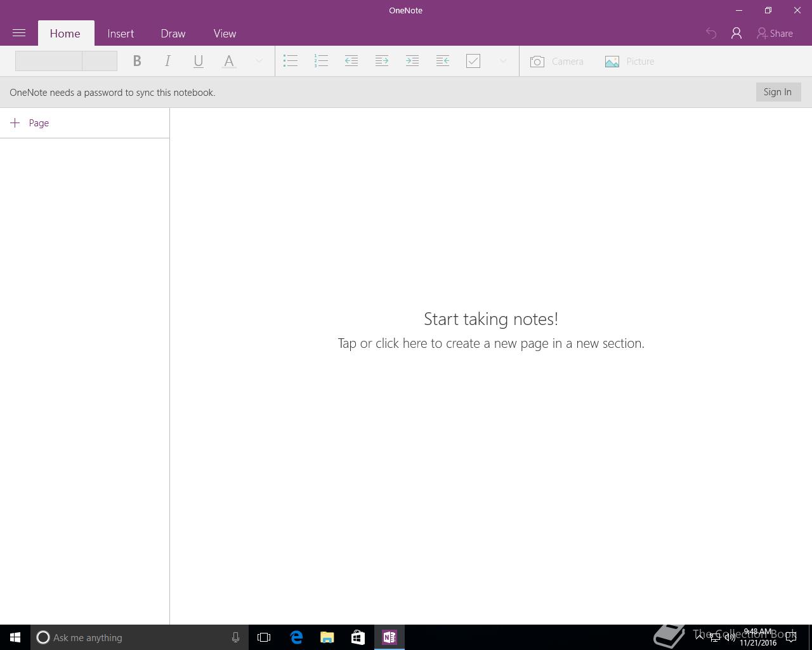Show hidden system tray icons
This screenshot has width=812, height=650.
tap(700, 637)
